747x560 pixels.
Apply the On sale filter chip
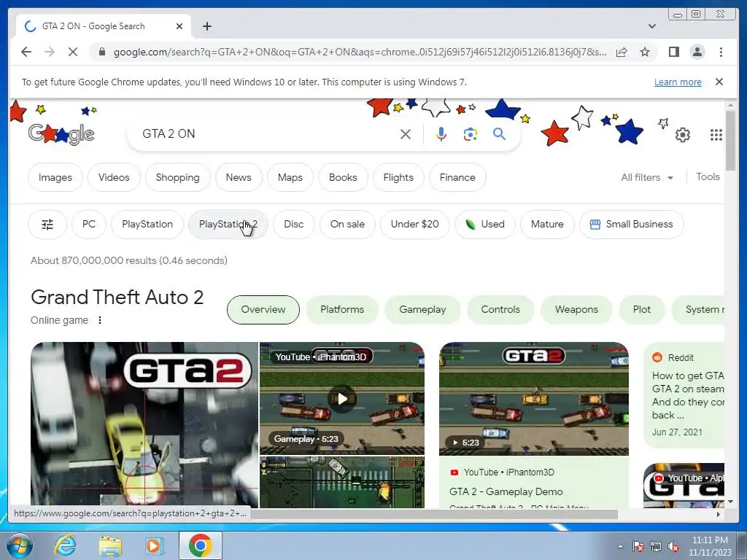[x=347, y=225]
